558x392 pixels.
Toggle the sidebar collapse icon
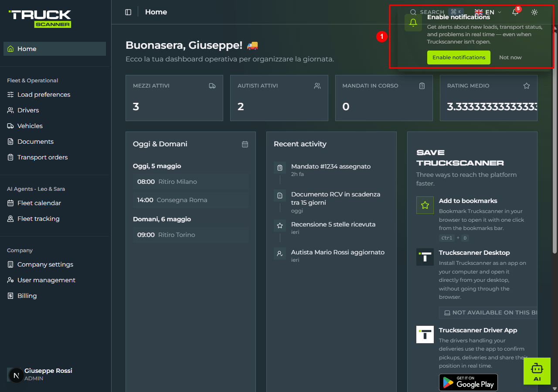click(x=128, y=12)
